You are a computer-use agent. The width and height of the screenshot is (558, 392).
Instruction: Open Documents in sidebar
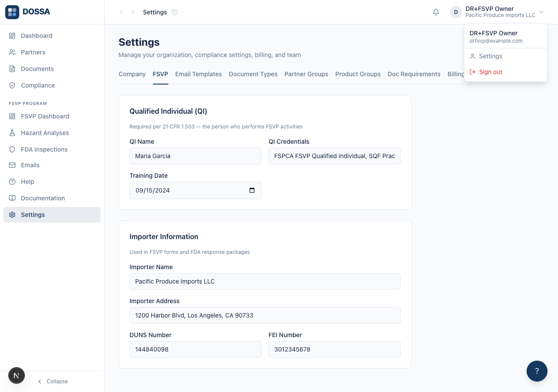point(52,69)
